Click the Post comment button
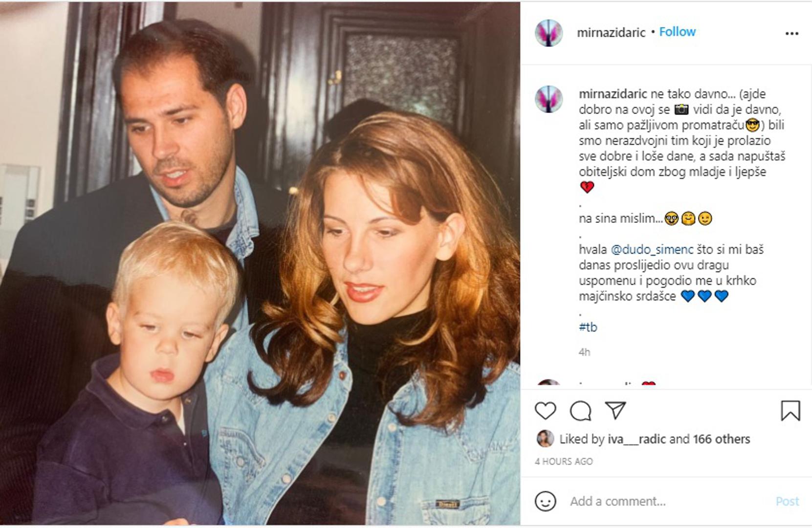Screen dimensions: 812x528 click(x=787, y=501)
